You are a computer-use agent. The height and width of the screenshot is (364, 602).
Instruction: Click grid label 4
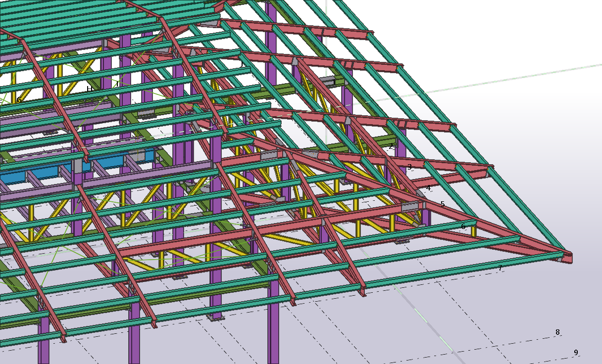tap(428, 188)
